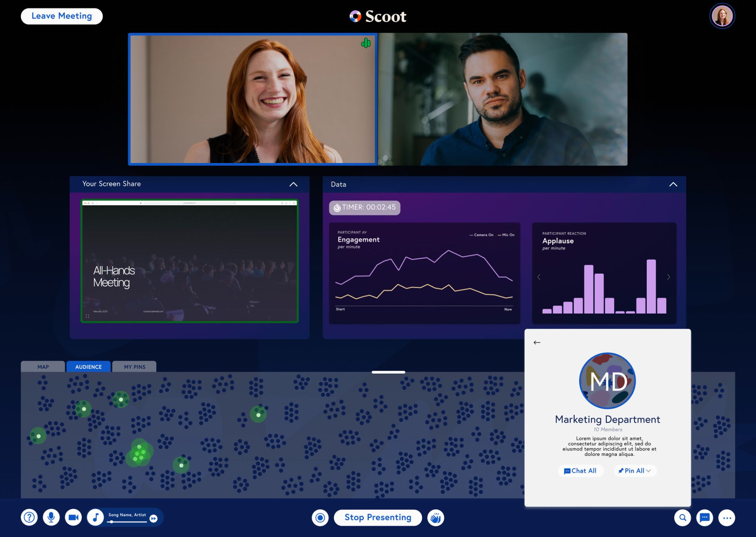Open the chat bubble icon
The width and height of the screenshot is (756, 537).
pyautogui.click(x=704, y=517)
